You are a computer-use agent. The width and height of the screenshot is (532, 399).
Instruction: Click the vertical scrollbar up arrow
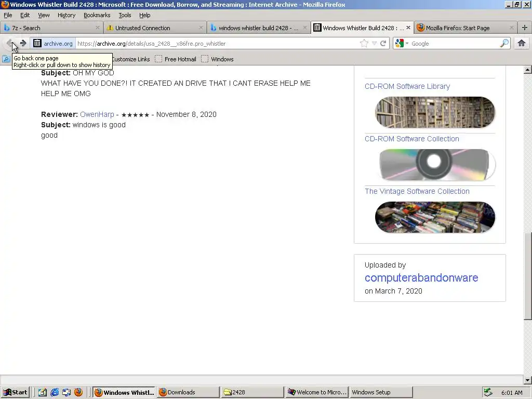pos(527,70)
